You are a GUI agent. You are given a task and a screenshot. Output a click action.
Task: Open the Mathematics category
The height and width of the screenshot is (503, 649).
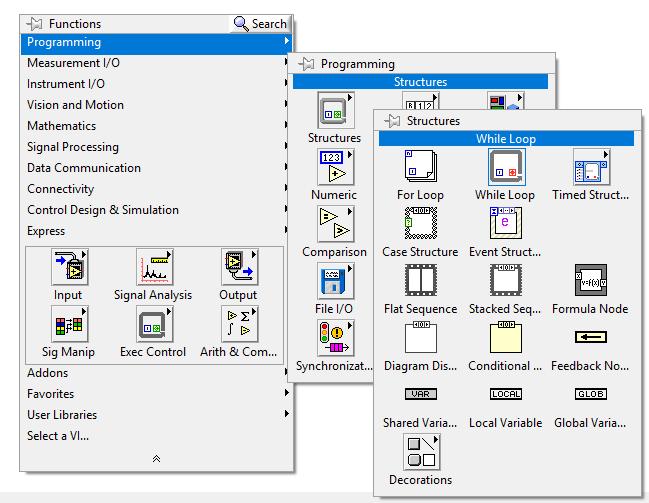pyautogui.click(x=156, y=126)
